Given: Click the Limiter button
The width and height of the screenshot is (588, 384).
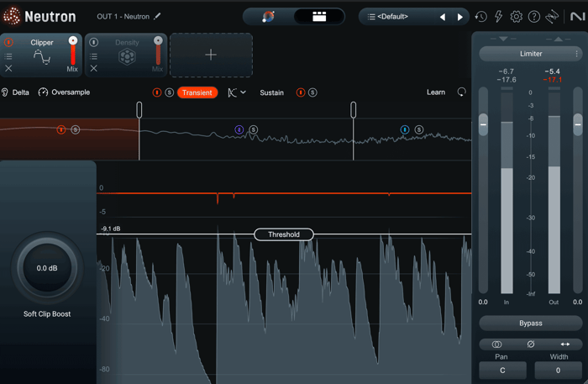Looking at the screenshot, I should [x=531, y=54].
